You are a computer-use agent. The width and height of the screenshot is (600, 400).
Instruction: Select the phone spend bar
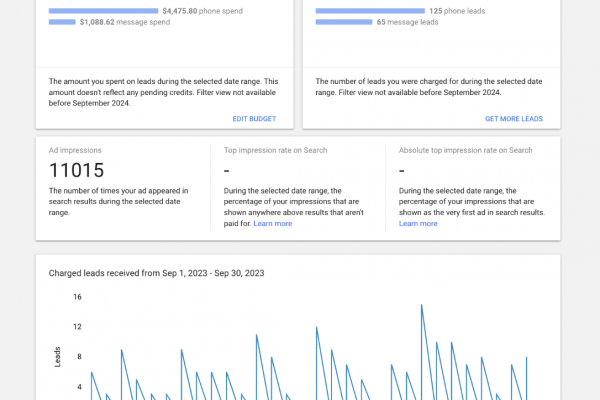103,10
